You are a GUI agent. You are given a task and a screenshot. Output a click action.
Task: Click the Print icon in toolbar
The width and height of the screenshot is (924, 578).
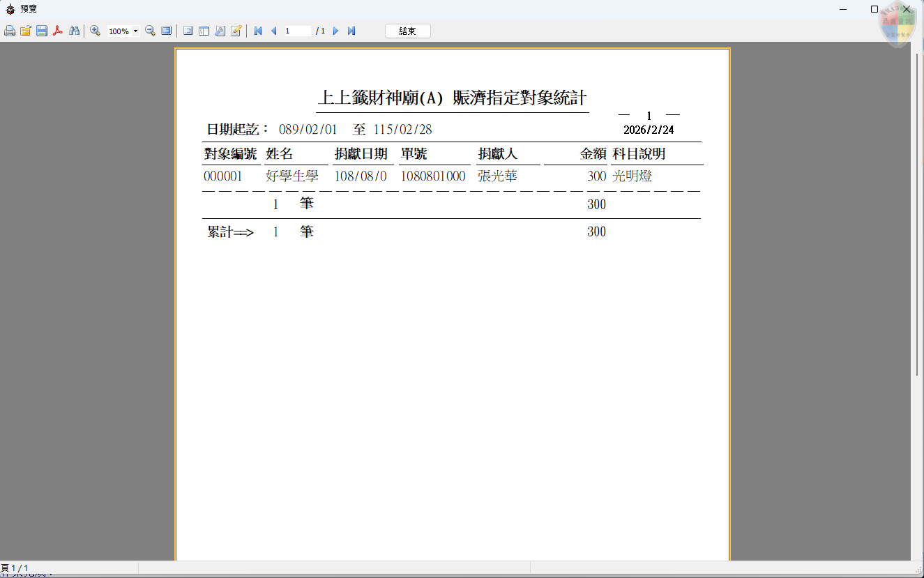point(10,31)
